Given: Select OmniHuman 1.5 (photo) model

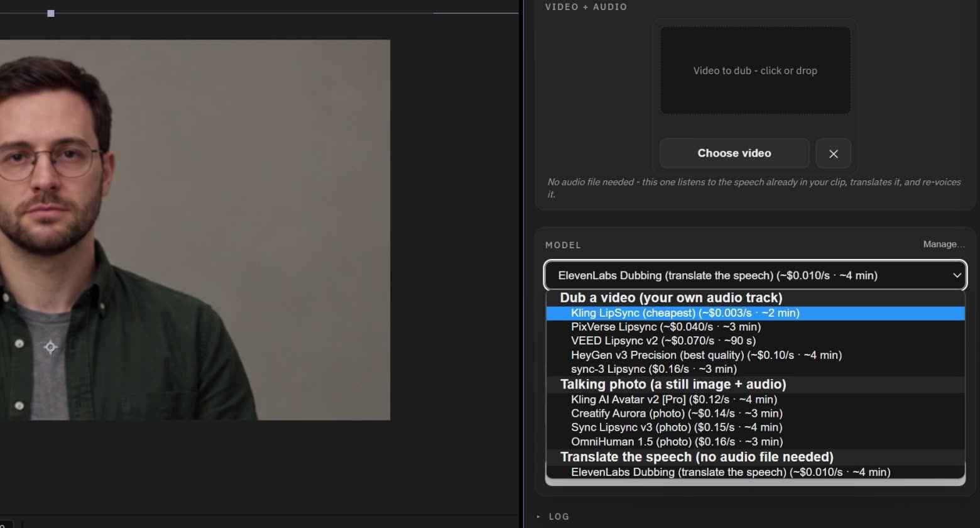Looking at the screenshot, I should (x=755, y=442).
